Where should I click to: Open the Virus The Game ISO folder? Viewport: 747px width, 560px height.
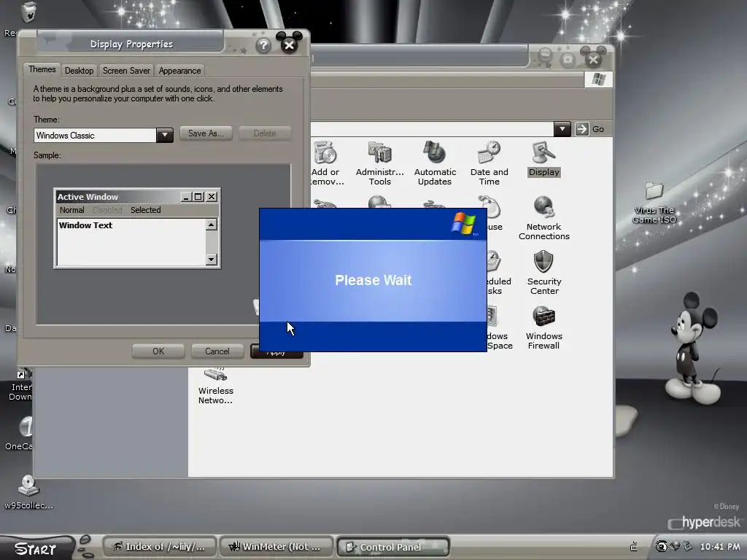point(654,203)
